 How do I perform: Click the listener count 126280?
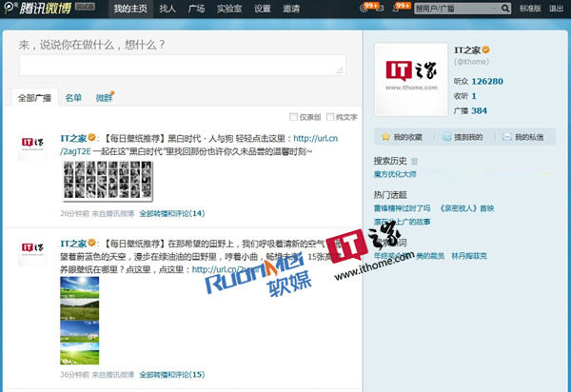coord(487,81)
